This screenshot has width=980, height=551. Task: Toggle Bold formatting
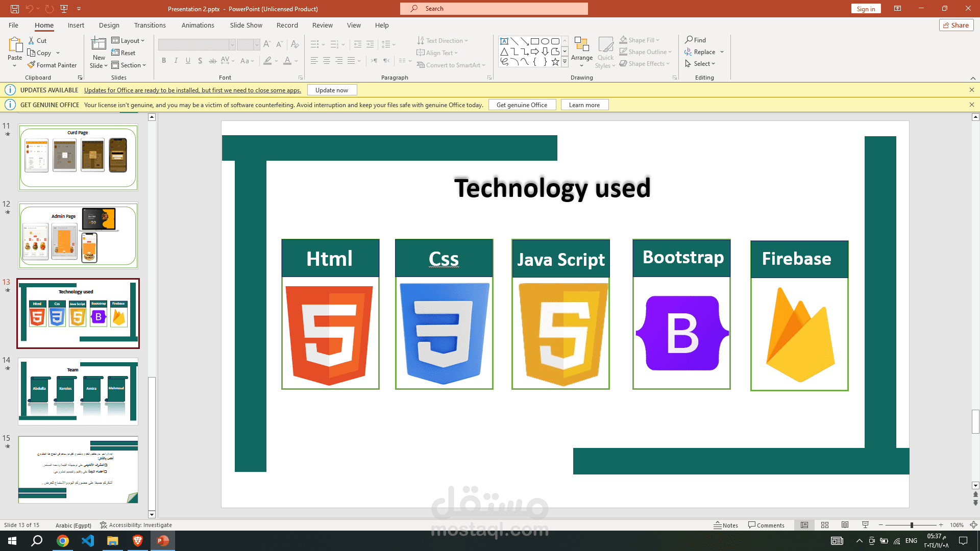coord(164,61)
